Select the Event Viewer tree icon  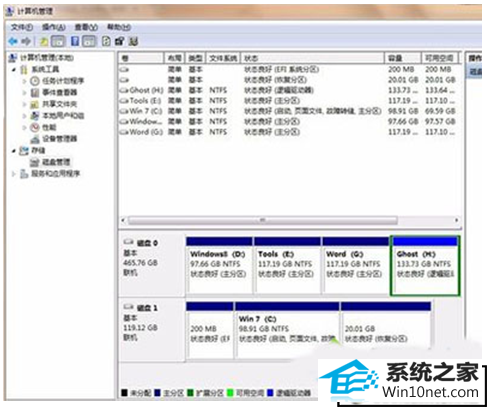click(x=35, y=92)
